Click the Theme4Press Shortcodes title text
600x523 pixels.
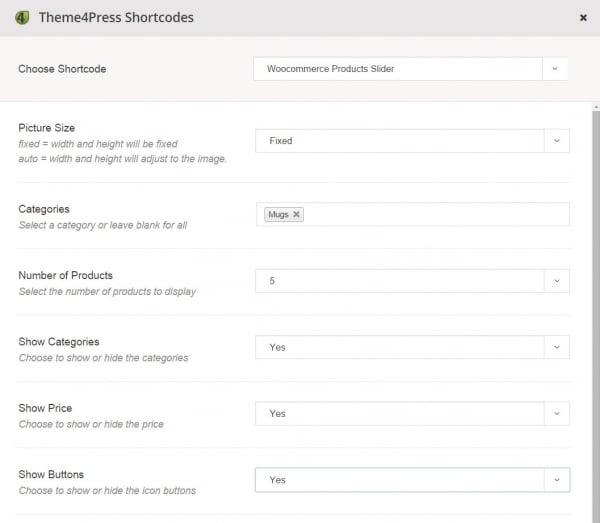pos(116,18)
